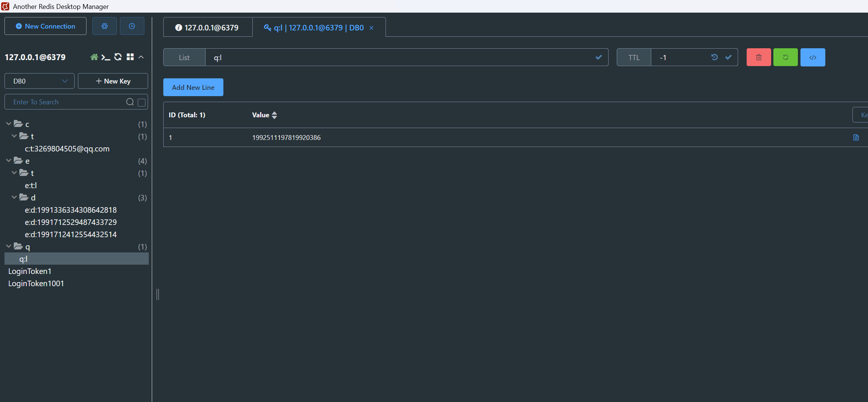This screenshot has width=868, height=402.
Task: Refresh key with green reload button
Action: (785, 58)
